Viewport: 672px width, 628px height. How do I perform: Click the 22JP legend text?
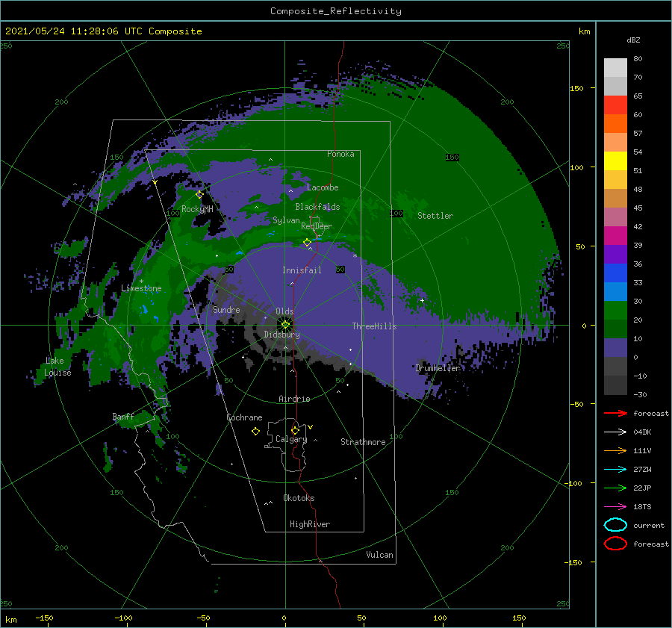point(642,488)
